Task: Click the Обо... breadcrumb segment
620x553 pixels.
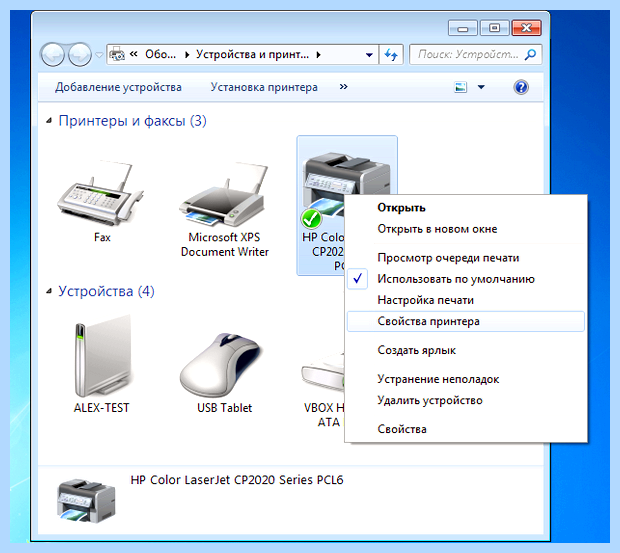Action: pyautogui.click(x=161, y=54)
